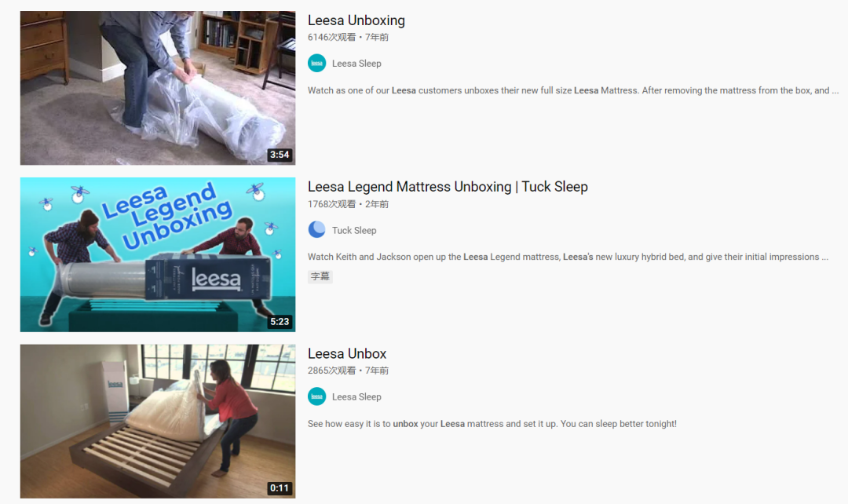Open the "Leesa Unbox" video title
Screen dimensions: 848x504
347,354
